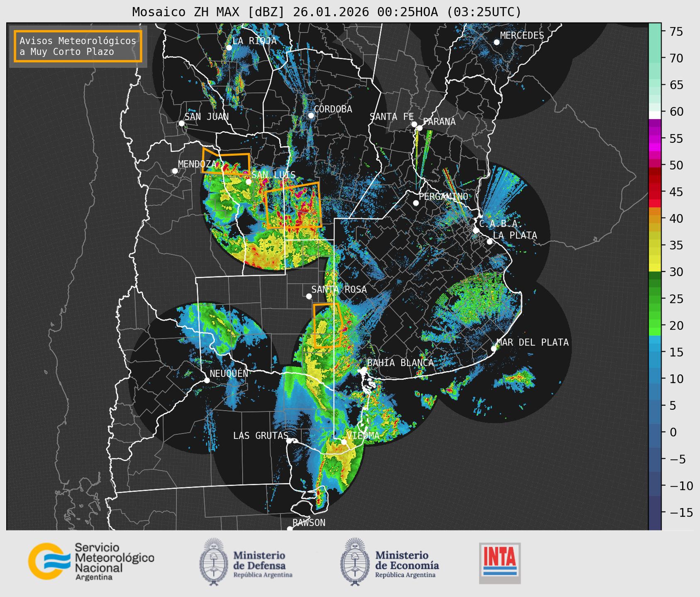The width and height of the screenshot is (700, 597).
Task: Click the 'BAHÍA BLANCA' label
Action: 400,363
